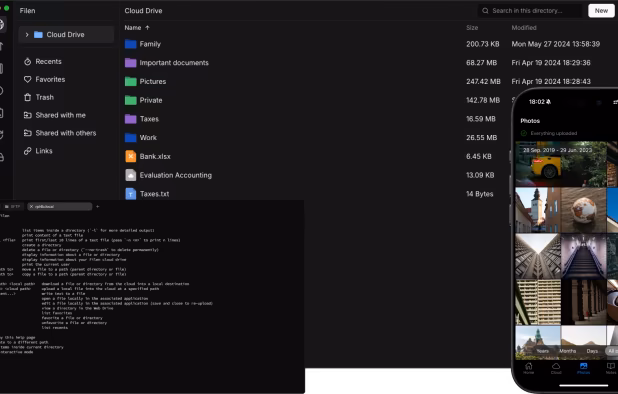This screenshot has height=394, width=618.
Task: Select the Work folder name
Action: [x=148, y=138]
